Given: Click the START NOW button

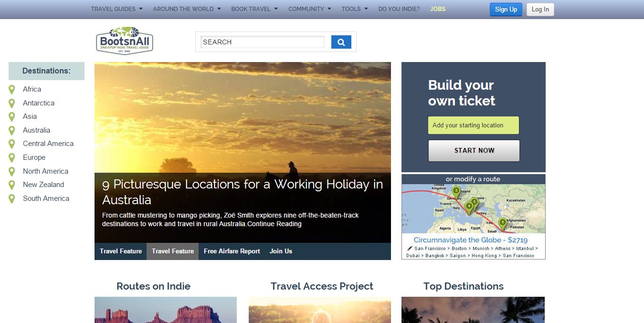Looking at the screenshot, I should pyautogui.click(x=474, y=151).
